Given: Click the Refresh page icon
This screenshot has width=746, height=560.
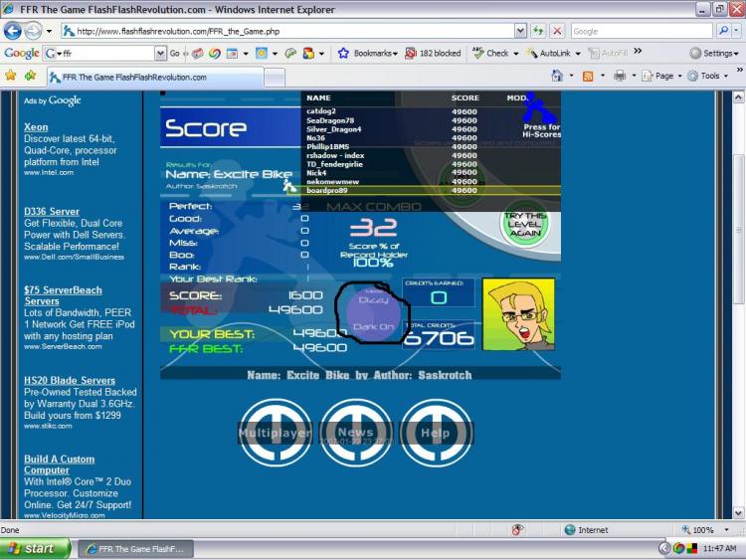Looking at the screenshot, I should coord(538,32).
